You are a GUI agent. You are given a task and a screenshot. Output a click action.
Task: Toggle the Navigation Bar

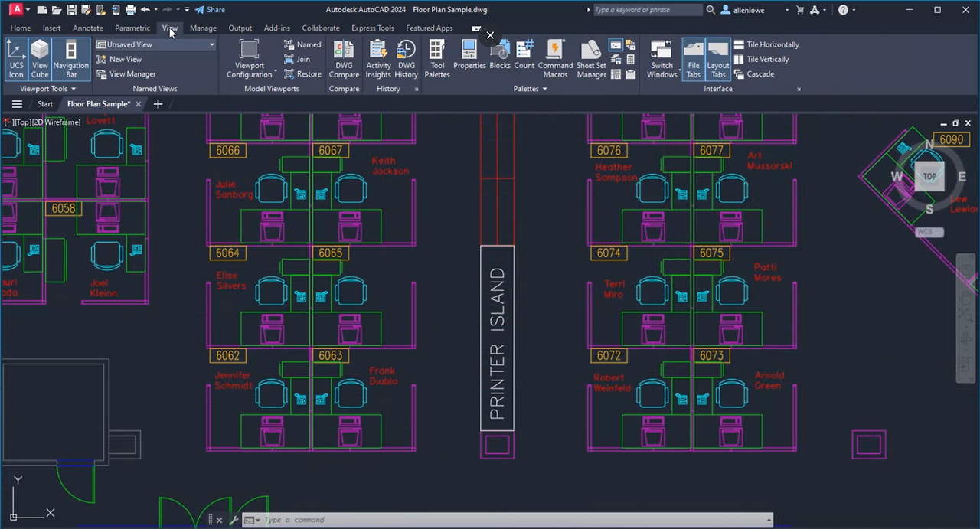click(70, 59)
